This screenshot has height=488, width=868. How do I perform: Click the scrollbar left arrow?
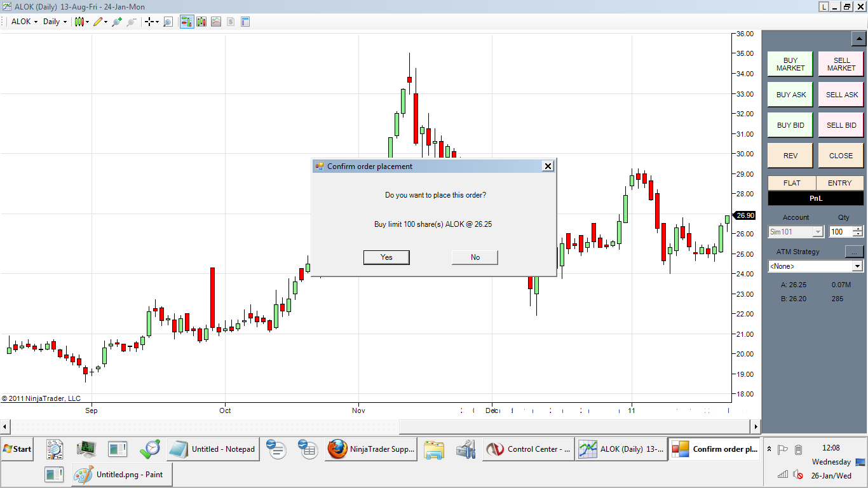tap(6, 426)
